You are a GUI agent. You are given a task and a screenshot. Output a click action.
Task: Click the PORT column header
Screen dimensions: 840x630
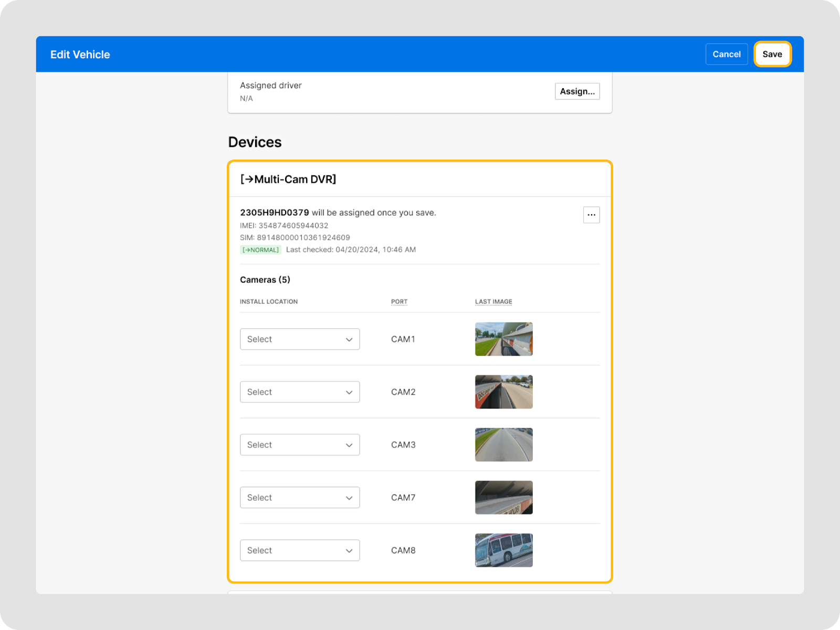click(399, 302)
